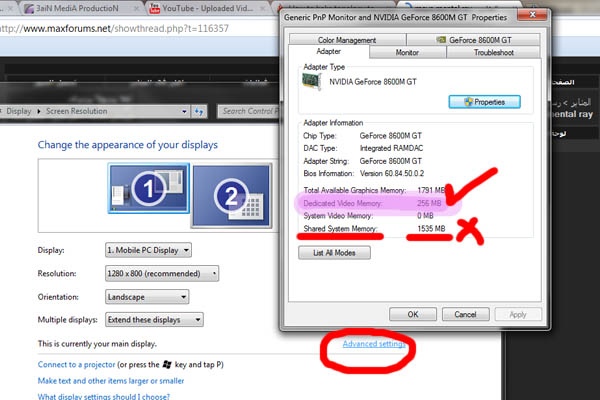This screenshot has width=600, height=400.
Task: Click the Integrated RAMDAC text
Action: coord(391,148)
